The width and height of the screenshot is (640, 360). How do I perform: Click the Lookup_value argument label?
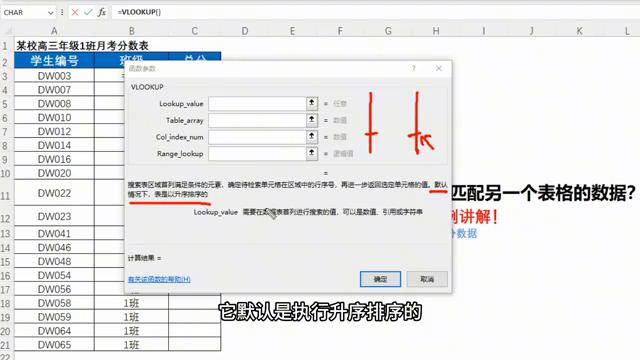tap(181, 104)
